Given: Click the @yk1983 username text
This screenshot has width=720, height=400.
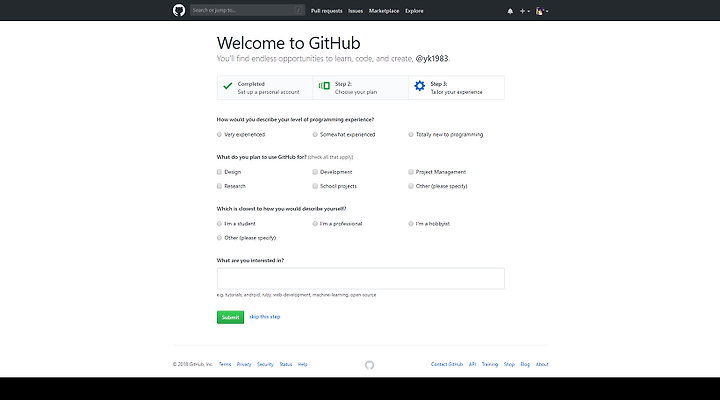Looking at the screenshot, I should pyautogui.click(x=432, y=59).
